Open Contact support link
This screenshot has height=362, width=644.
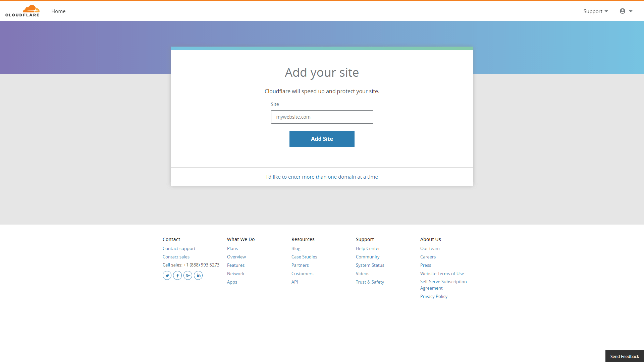click(179, 248)
